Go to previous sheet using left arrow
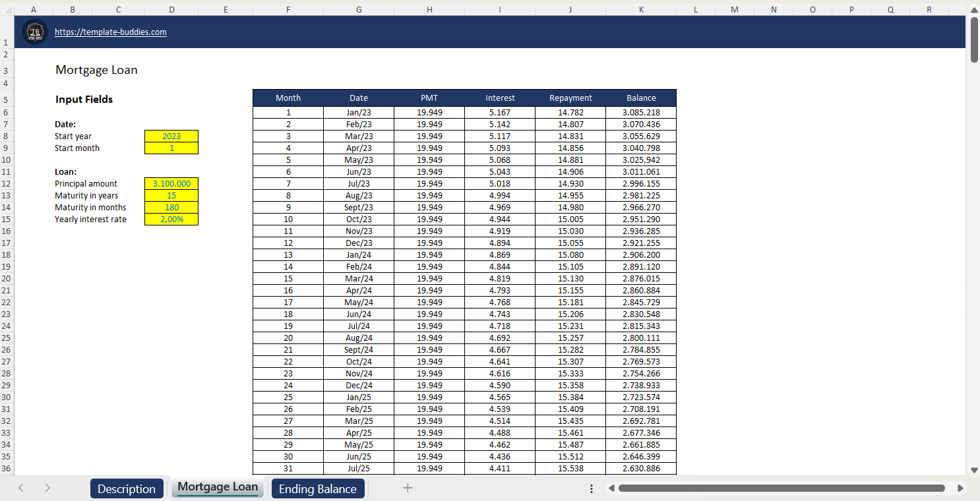 (21, 488)
